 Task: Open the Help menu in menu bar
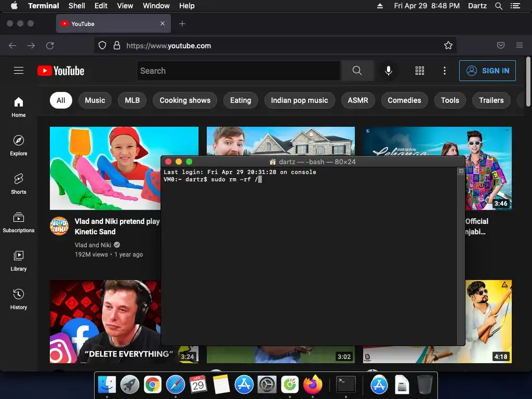187,6
